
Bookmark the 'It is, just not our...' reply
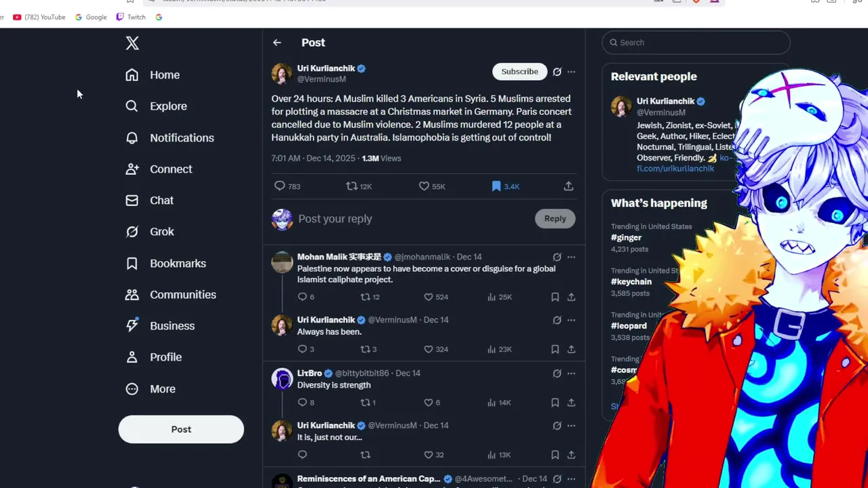coord(555,455)
